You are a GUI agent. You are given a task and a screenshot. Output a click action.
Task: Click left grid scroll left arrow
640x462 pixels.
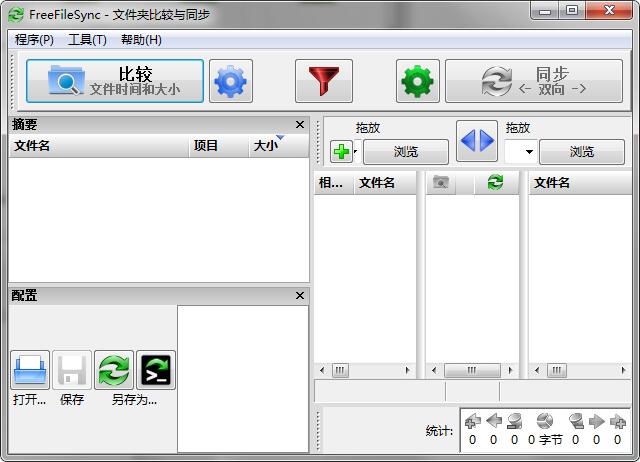coord(322,370)
